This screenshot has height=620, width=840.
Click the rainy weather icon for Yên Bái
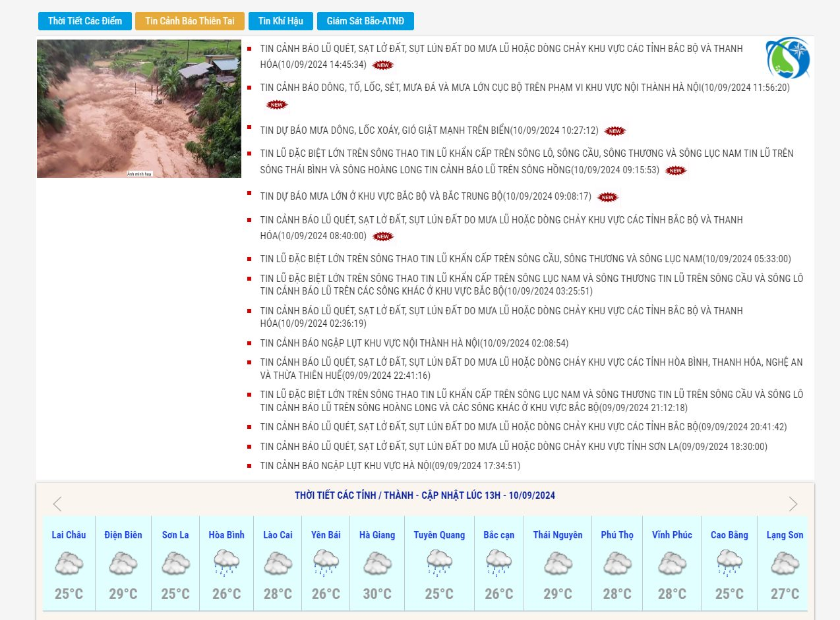point(326,563)
